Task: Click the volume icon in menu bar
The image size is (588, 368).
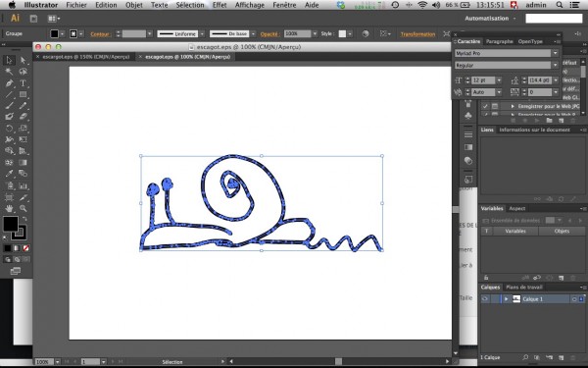Action: coord(436,5)
